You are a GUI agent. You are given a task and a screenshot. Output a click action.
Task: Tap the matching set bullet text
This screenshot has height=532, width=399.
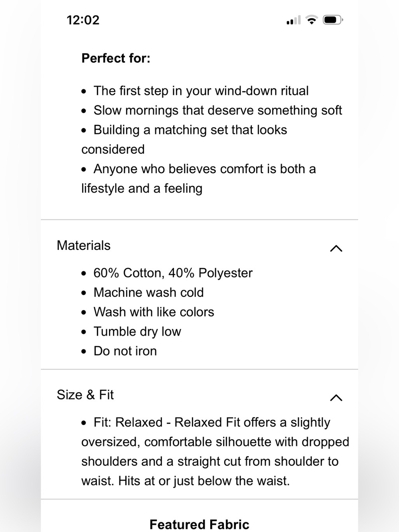[184, 140]
